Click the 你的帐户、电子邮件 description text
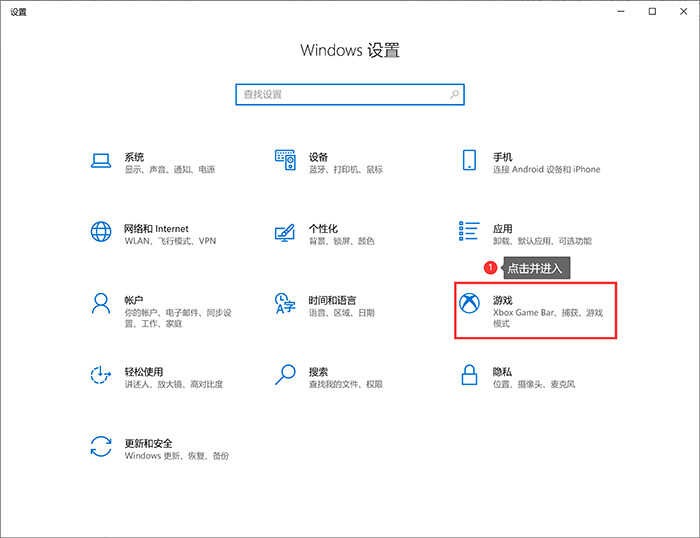Image resolution: width=700 pixels, height=538 pixels. click(178, 317)
